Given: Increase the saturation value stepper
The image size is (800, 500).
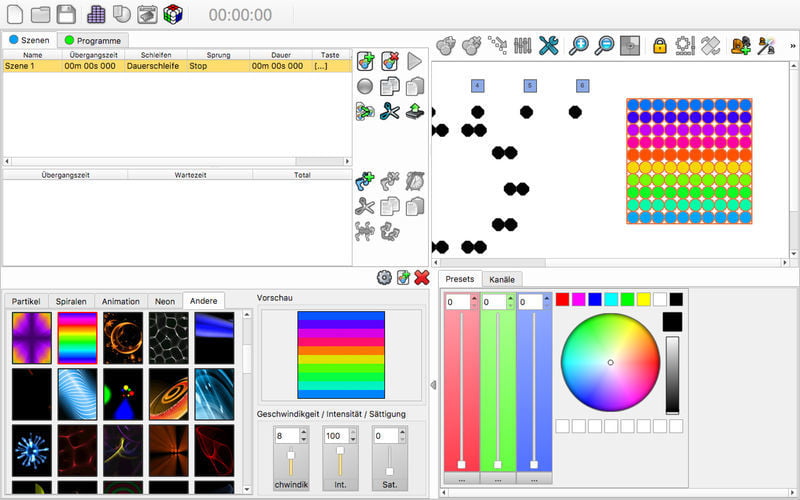Looking at the screenshot, I should (403, 432).
